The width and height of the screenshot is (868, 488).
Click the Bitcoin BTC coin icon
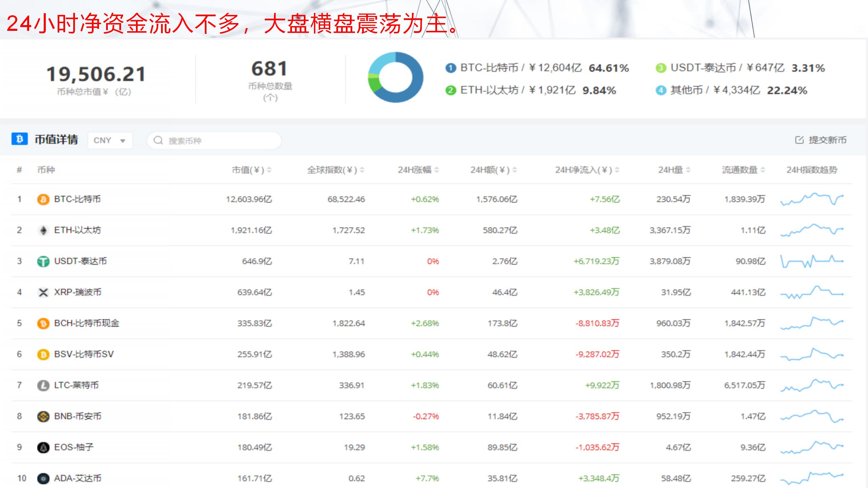(43, 199)
